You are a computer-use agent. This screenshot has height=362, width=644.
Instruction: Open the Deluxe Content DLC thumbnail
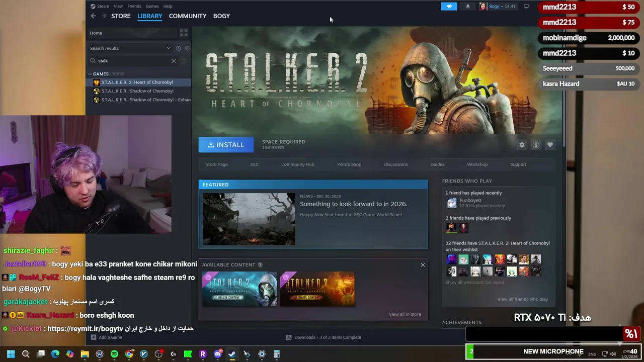(239, 289)
